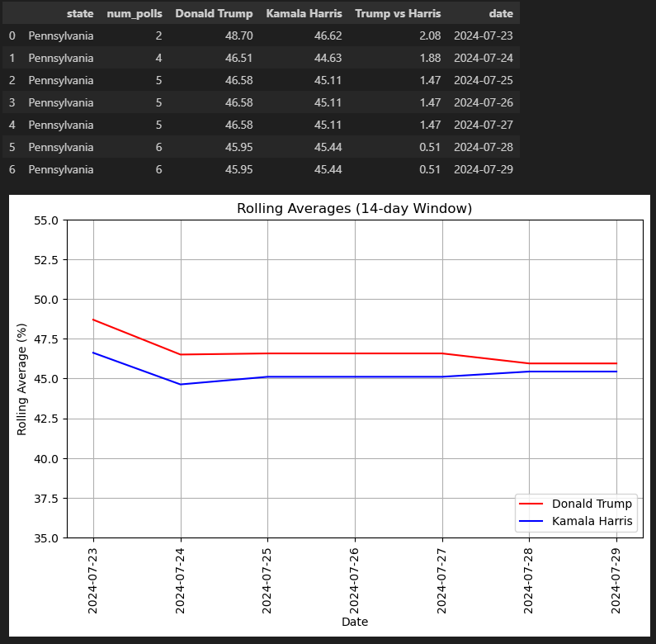Viewport: 656px width, 644px height.
Task: Select the Kamala Harris value 46.62
Action: pyautogui.click(x=328, y=36)
